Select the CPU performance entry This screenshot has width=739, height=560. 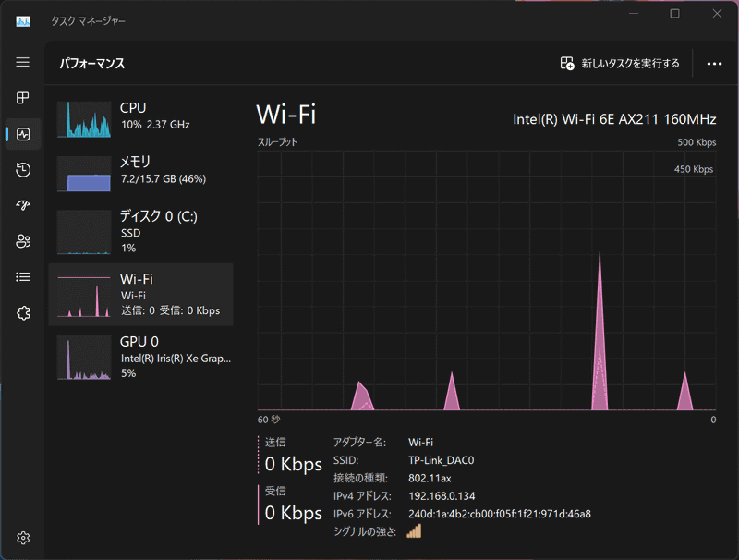point(140,117)
